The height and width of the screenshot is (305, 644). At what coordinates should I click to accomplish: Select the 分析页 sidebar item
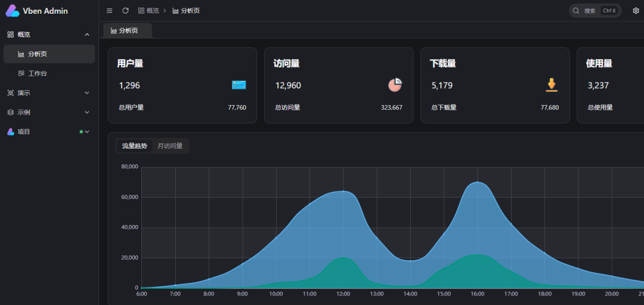coord(37,54)
